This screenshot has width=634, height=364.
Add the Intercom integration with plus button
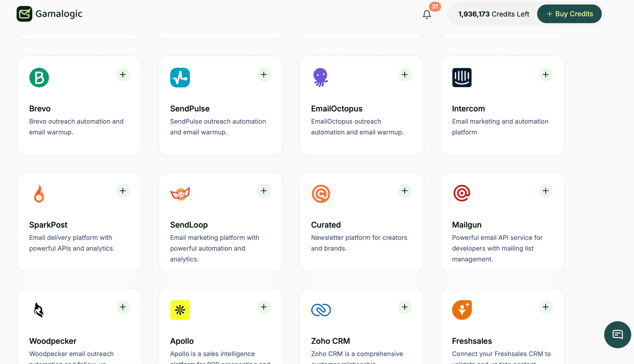546,74
